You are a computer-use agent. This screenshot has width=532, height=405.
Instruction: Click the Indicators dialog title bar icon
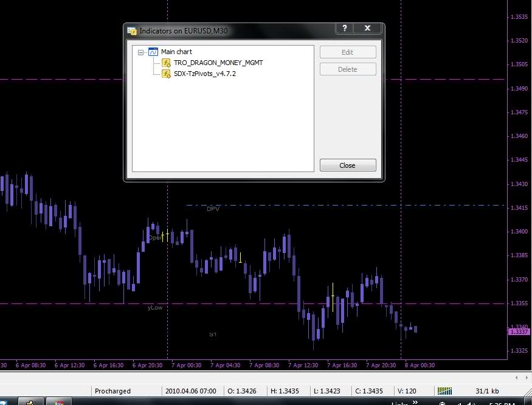pyautogui.click(x=132, y=30)
